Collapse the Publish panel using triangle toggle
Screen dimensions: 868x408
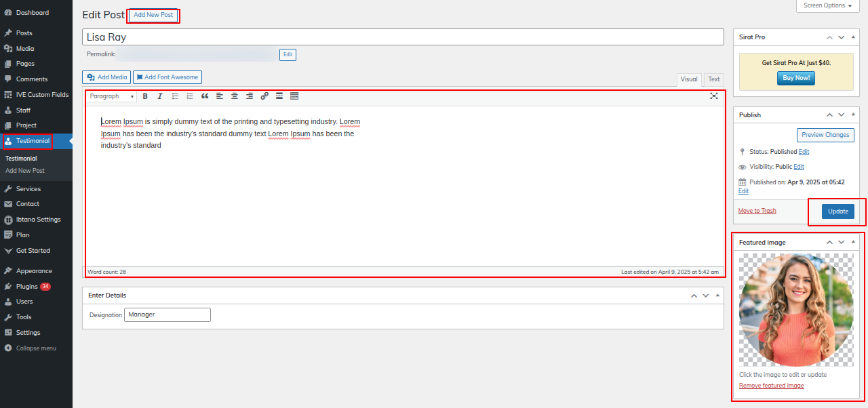pyautogui.click(x=853, y=115)
